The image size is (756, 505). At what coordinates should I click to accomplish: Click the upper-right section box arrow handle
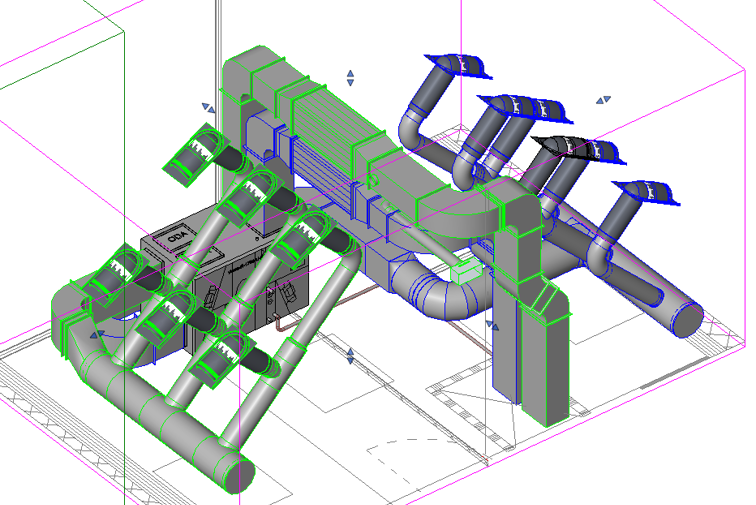tap(603, 100)
